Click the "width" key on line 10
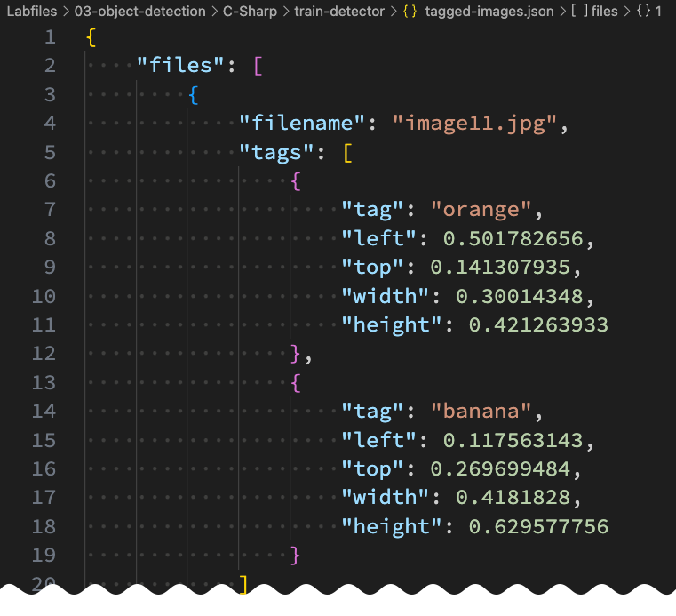The width and height of the screenshot is (676, 616). click(385, 296)
